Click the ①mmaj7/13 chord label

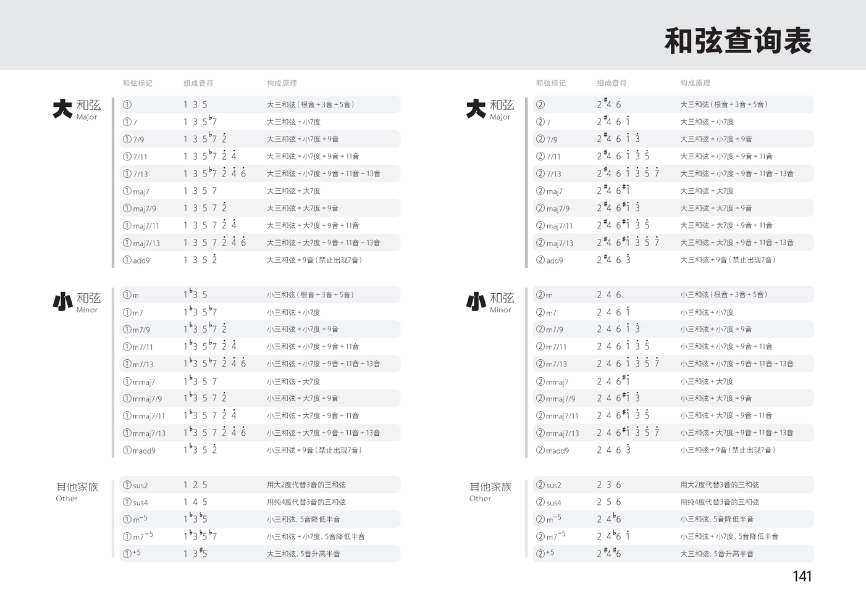[144, 433]
